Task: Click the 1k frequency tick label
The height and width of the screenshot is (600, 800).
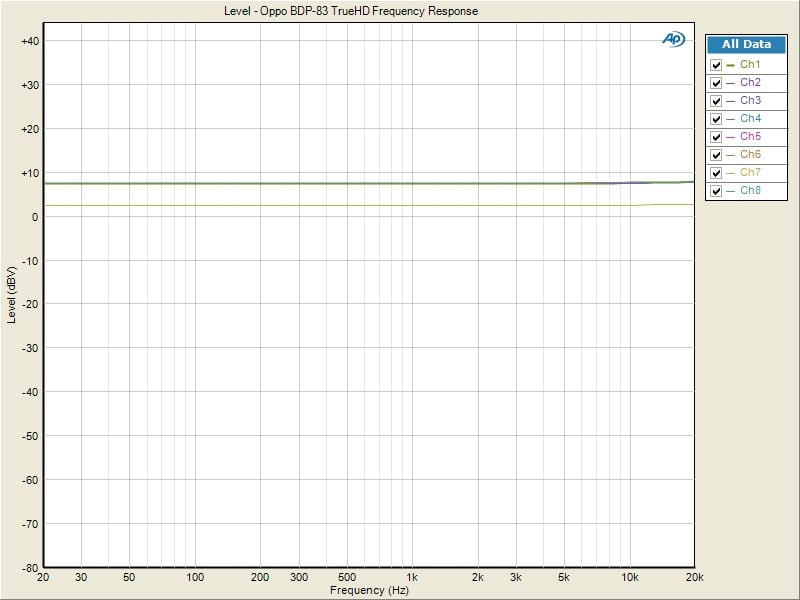Action: pos(411,578)
